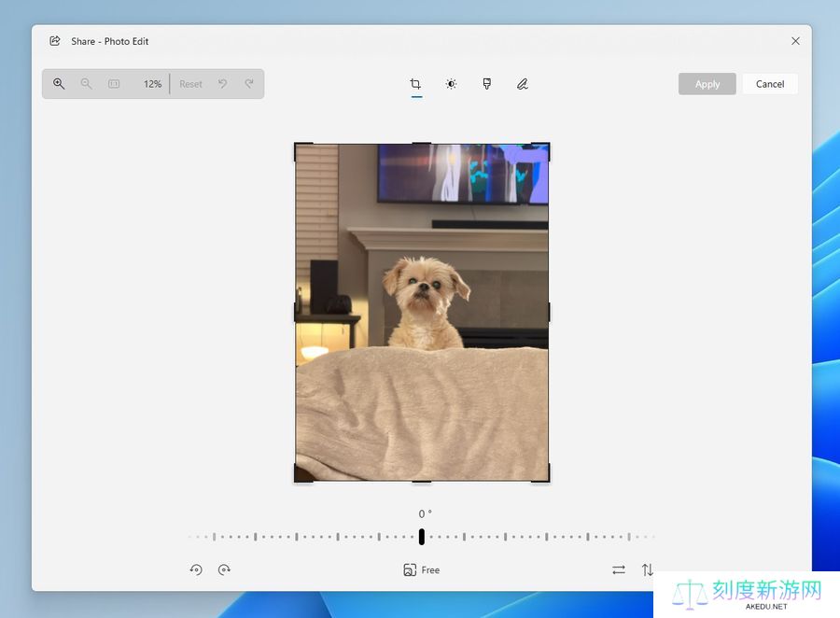Click the 0 ° rotation angle readout
840x618 pixels.
[425, 514]
